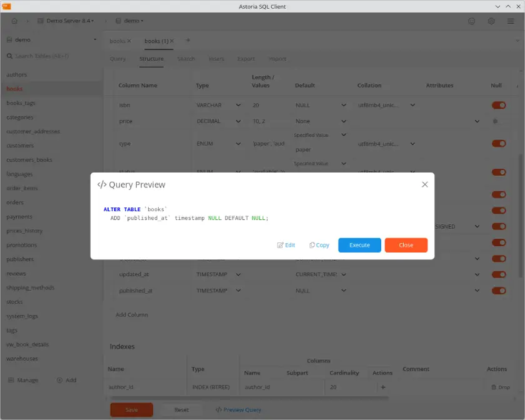
Task: Open the default None dropdown for price
Action: [321, 121]
